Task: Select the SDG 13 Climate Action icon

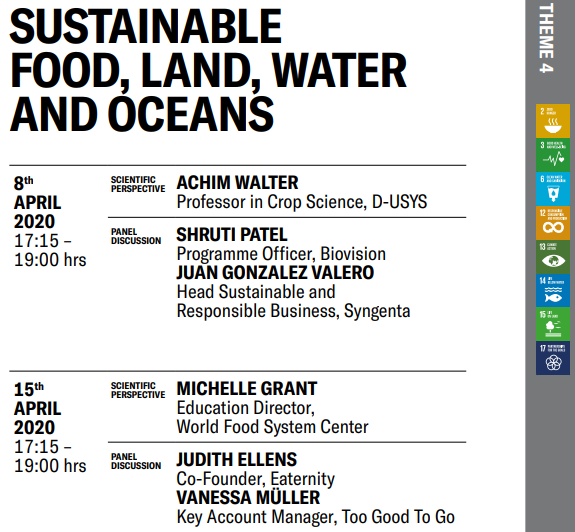Action: tap(553, 256)
